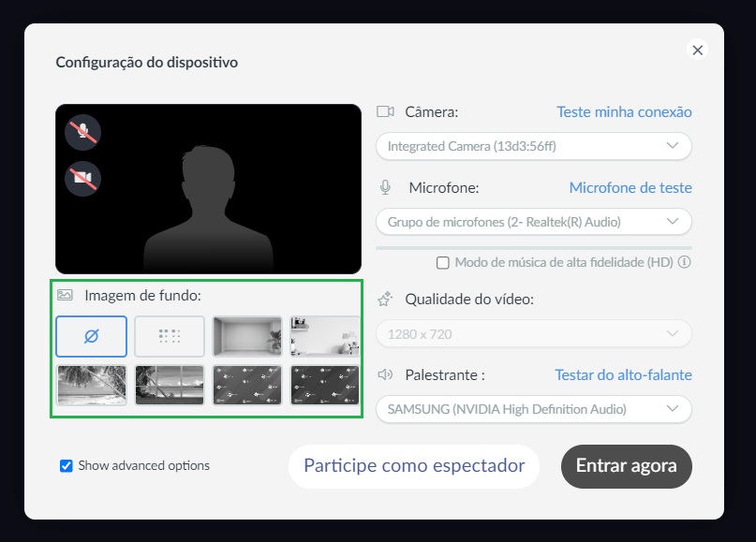This screenshot has height=542, width=756.
Task: Click the Teste minha conexão link
Action: [x=624, y=111]
